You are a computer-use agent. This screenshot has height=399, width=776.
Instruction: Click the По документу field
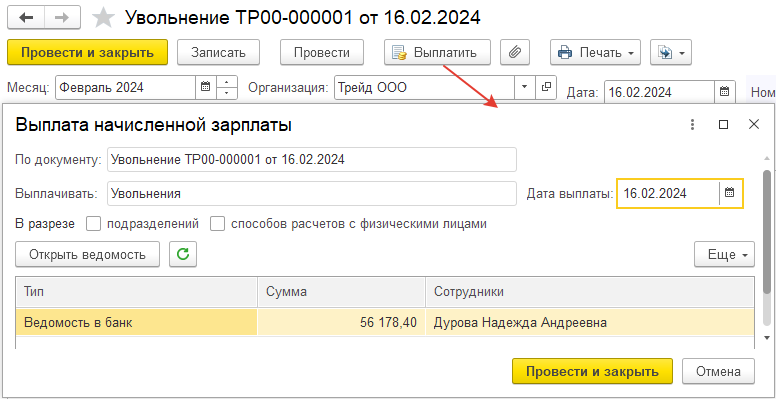pyautogui.click(x=312, y=159)
